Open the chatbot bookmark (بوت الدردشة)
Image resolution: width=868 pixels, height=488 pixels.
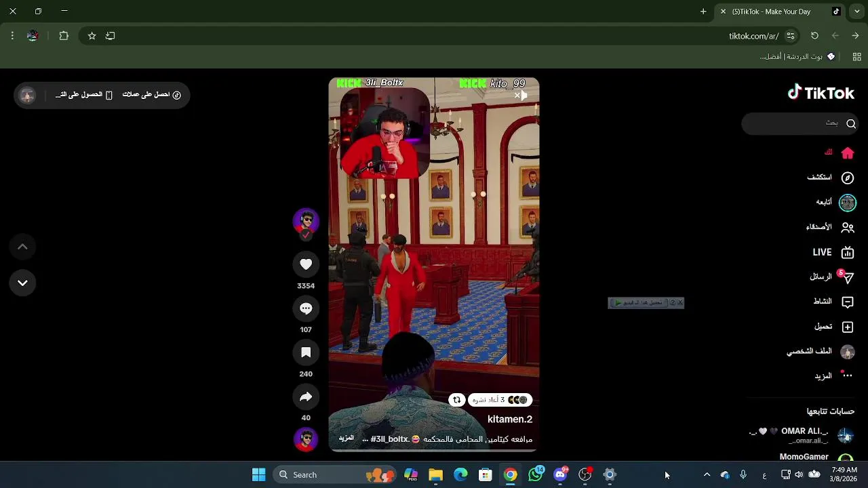click(x=797, y=57)
